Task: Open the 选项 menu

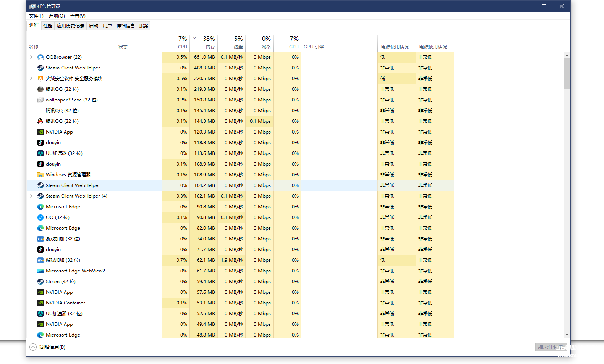Action: [57, 16]
